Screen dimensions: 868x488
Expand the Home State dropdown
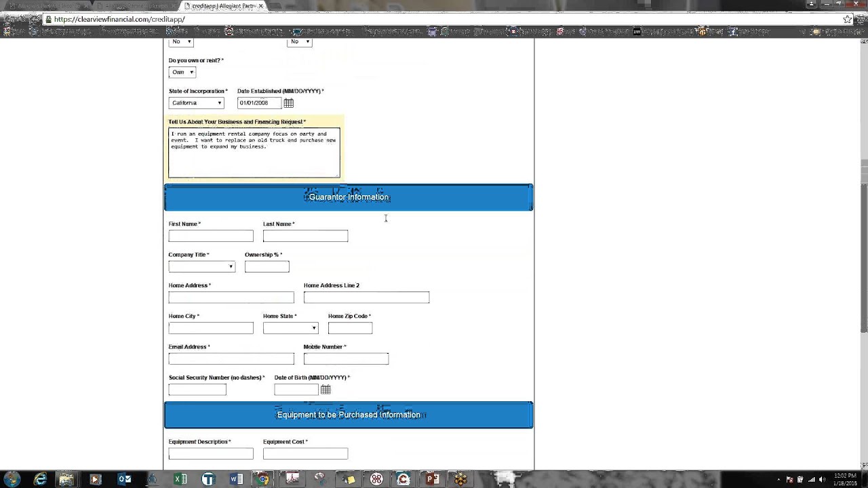(291, 328)
